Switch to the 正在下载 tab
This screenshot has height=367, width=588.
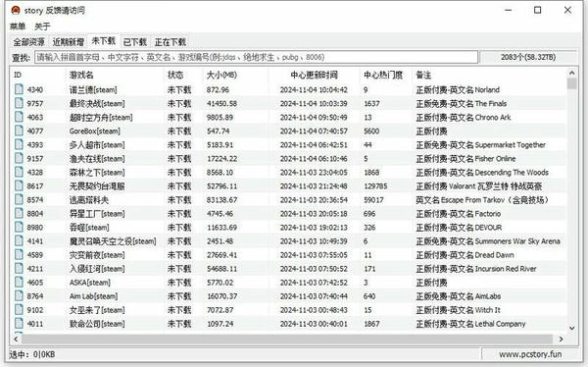[171, 41]
